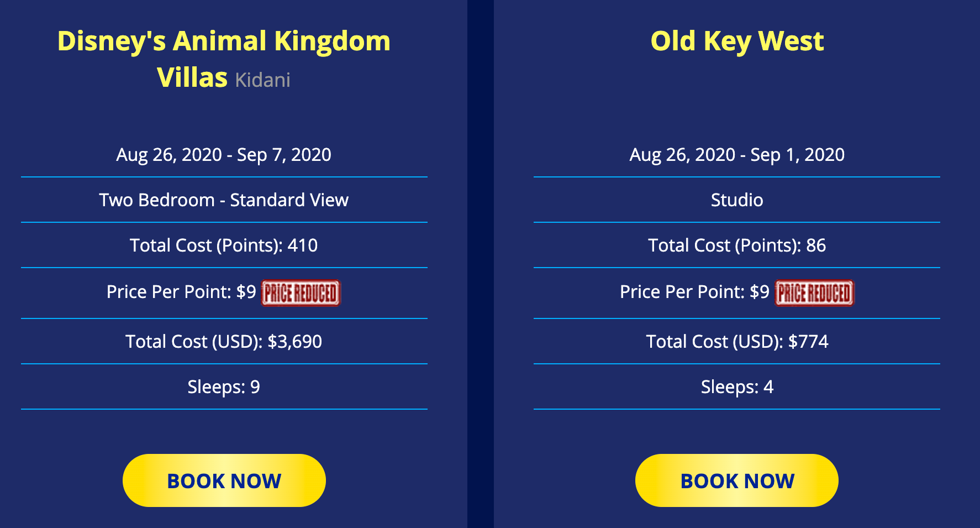Click Price Per Point text on Kidani card
The image size is (980, 528).
[181, 292]
